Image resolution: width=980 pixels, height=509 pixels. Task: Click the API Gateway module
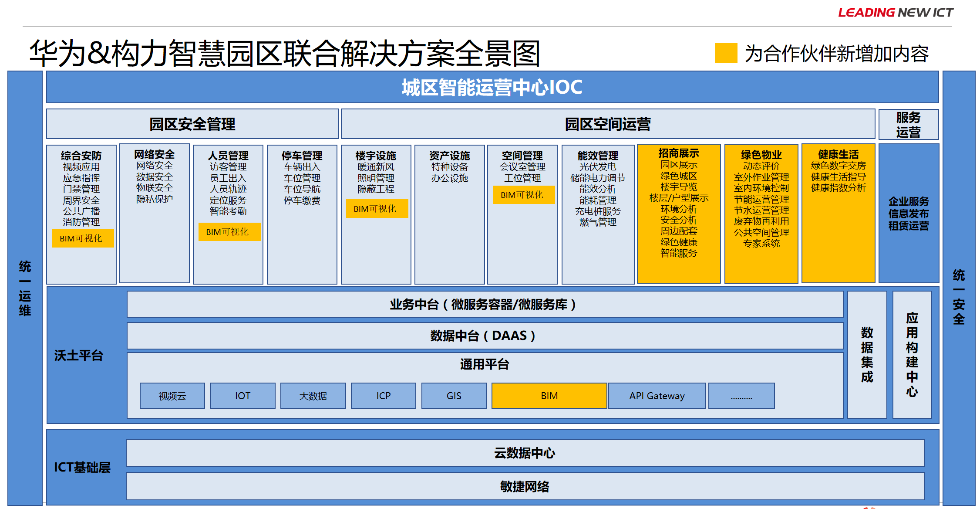(x=657, y=396)
